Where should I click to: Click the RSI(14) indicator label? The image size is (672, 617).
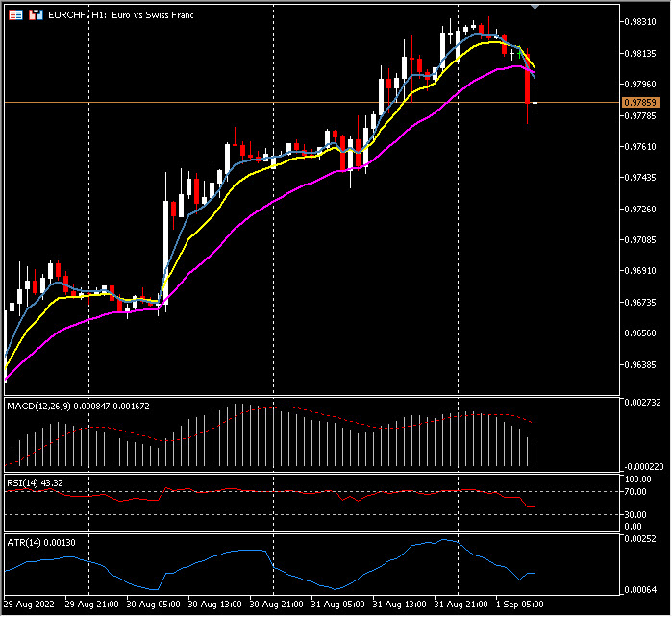tap(23, 482)
